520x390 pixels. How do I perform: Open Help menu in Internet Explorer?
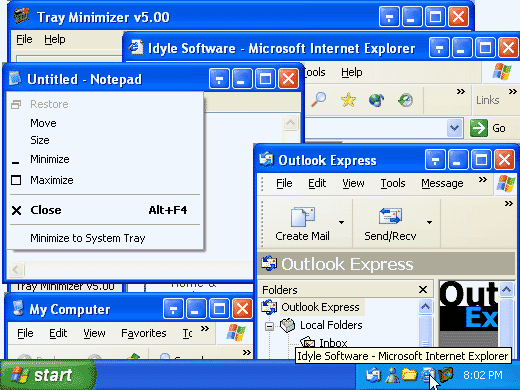tap(352, 72)
